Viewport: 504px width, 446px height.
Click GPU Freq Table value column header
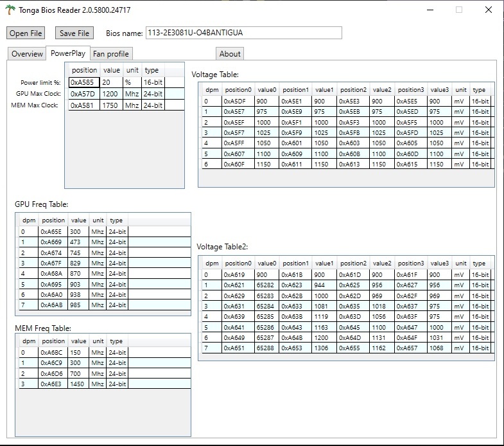click(78, 220)
